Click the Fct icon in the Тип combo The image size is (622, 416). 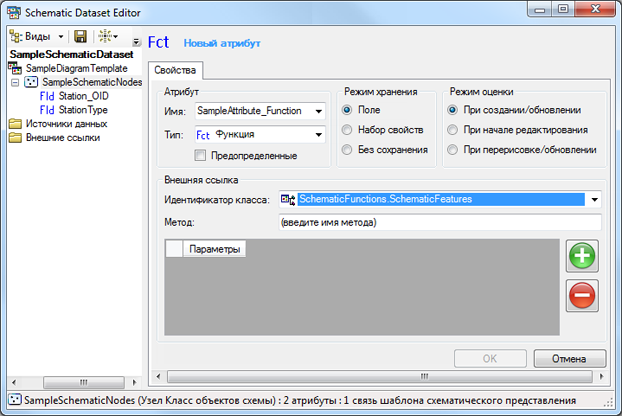click(x=203, y=135)
